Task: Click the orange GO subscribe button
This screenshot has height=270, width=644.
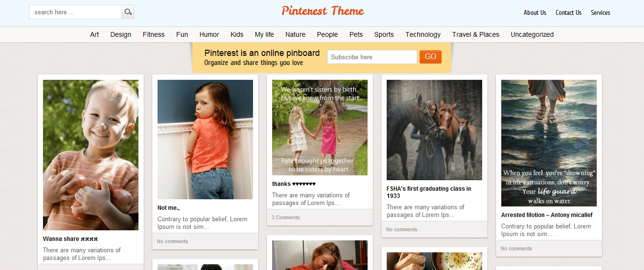Action: pos(431,57)
